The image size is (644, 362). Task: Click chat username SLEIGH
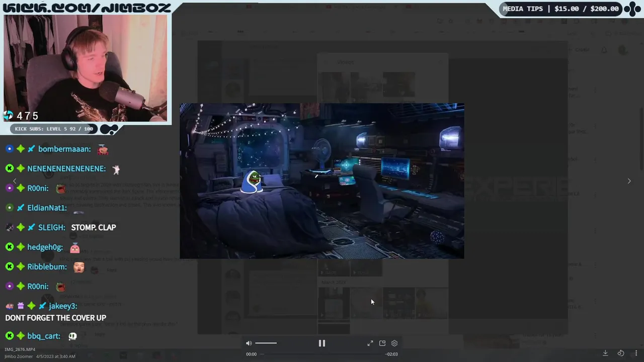point(51,227)
